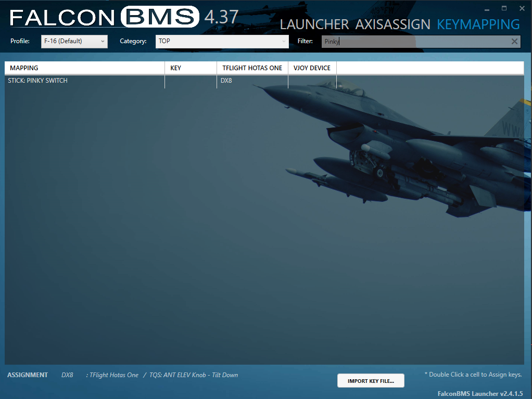Maximize the Falcon BMS launcher window
The image size is (532, 399).
pyautogui.click(x=504, y=8)
